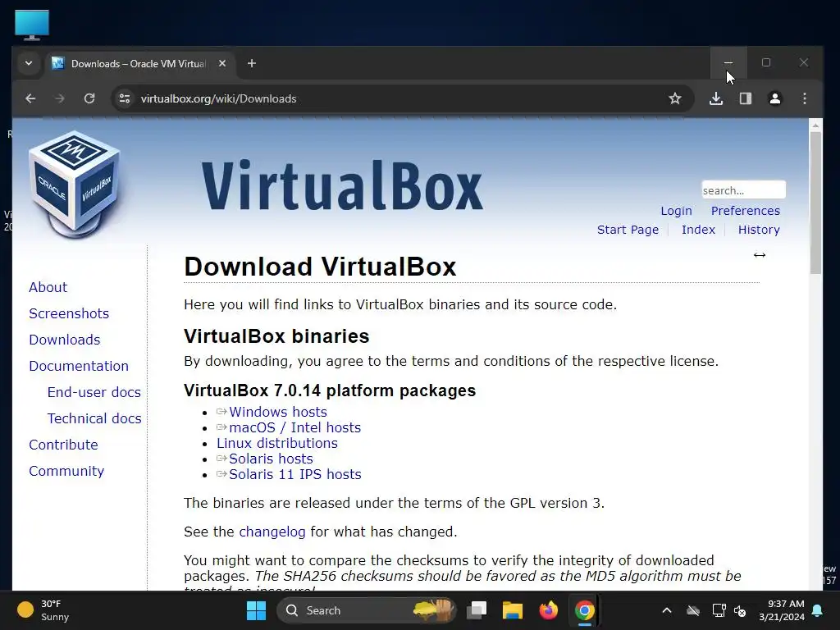The image size is (840, 630).
Task: Open the History link
Action: pyautogui.click(x=759, y=230)
